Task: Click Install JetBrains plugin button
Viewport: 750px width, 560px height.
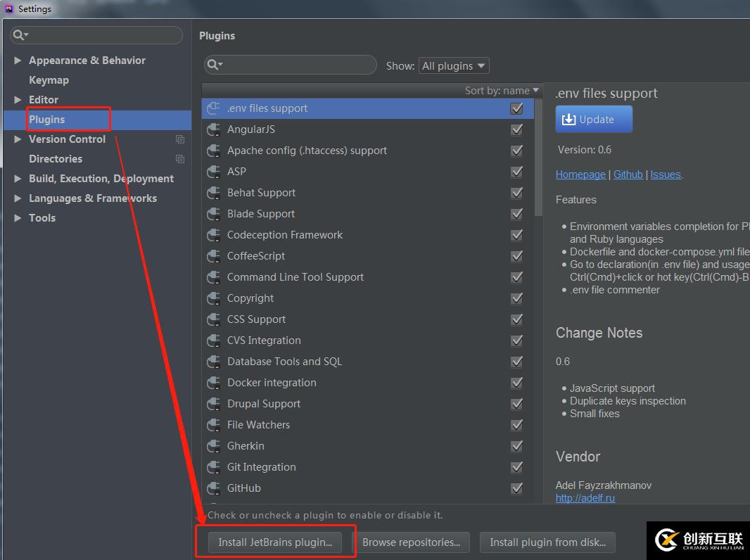Action: coord(275,542)
